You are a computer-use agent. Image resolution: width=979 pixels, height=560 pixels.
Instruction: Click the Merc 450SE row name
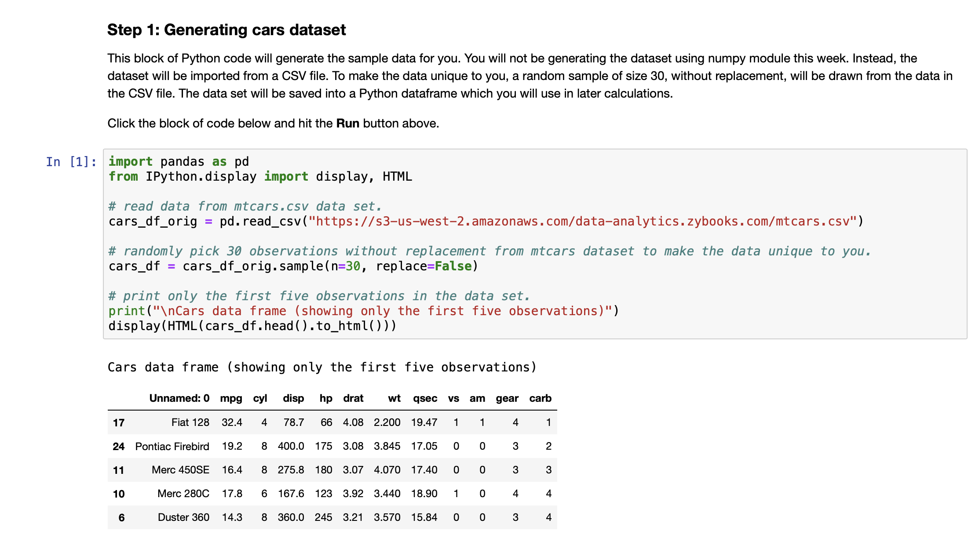(180, 470)
